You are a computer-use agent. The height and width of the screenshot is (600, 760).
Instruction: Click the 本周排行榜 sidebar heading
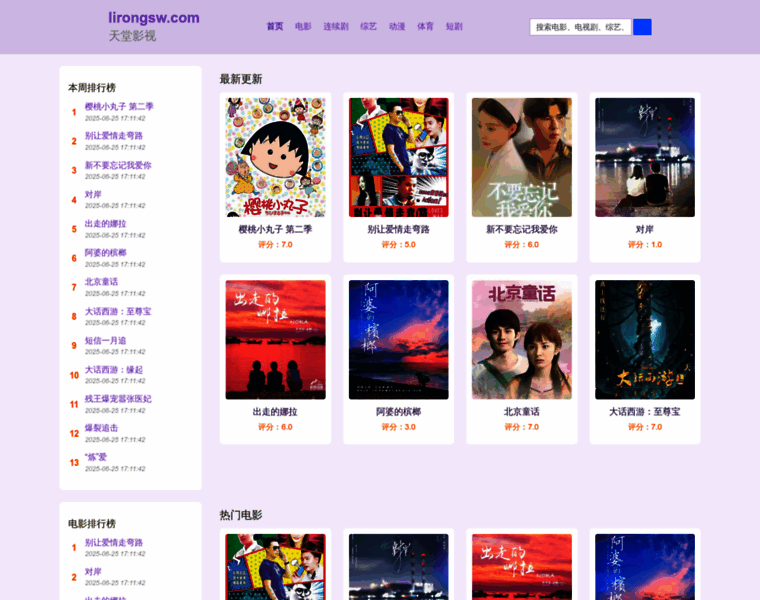pyautogui.click(x=92, y=88)
